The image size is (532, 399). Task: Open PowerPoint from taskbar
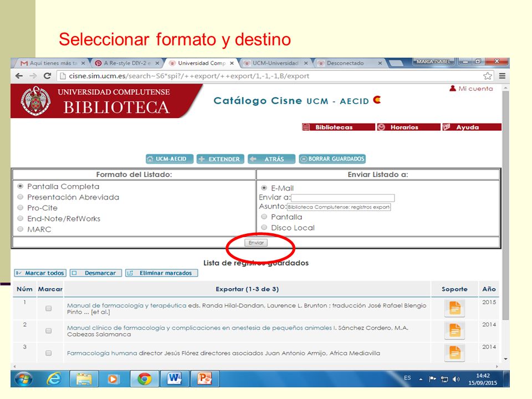pyautogui.click(x=204, y=378)
